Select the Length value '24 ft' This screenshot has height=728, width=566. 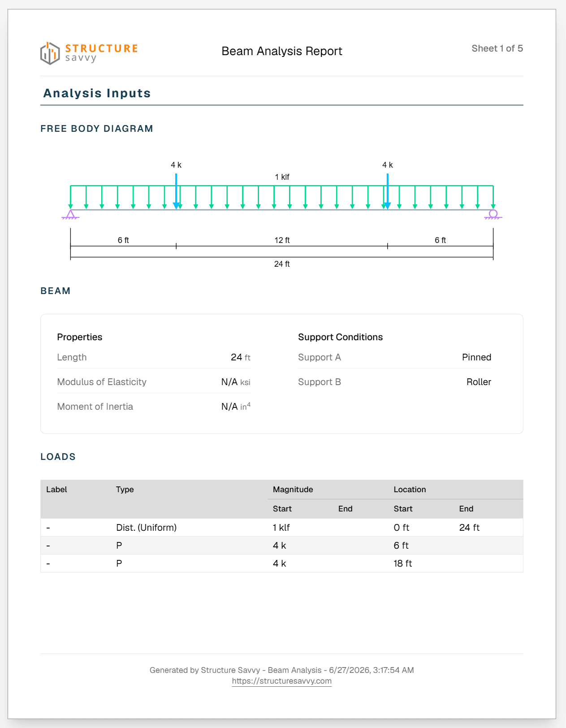[x=241, y=357]
